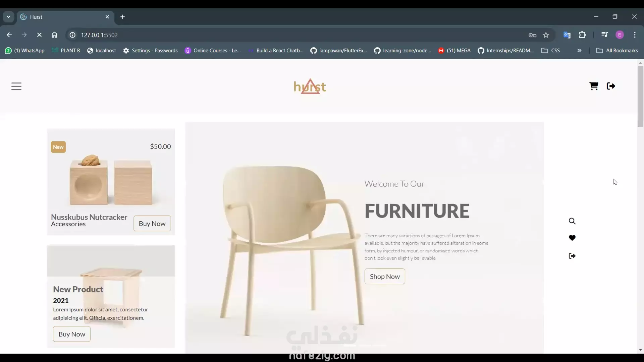Click Buy Now under New Product 2021
This screenshot has width=644, height=362.
click(x=72, y=334)
